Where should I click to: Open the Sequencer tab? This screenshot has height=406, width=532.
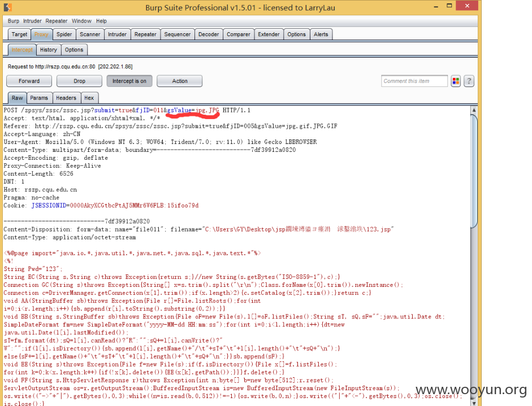(x=178, y=34)
